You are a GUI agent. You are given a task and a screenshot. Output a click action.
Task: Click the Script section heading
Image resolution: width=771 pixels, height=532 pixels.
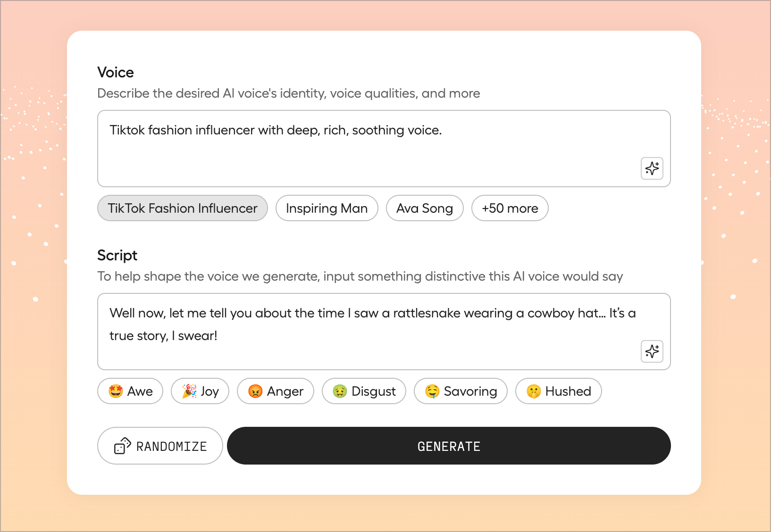click(x=117, y=255)
